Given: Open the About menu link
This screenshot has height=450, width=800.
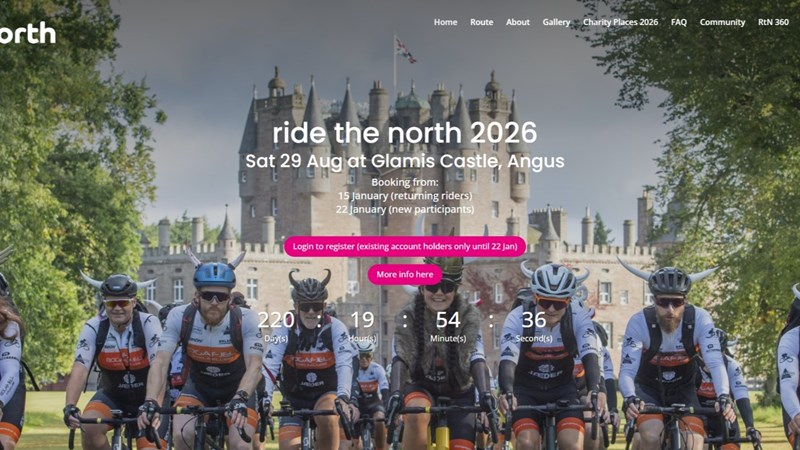Looking at the screenshot, I should point(518,22).
